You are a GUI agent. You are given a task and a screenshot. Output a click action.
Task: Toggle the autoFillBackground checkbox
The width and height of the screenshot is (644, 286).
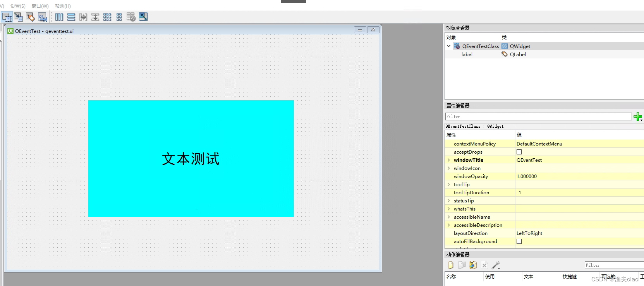coord(519,241)
